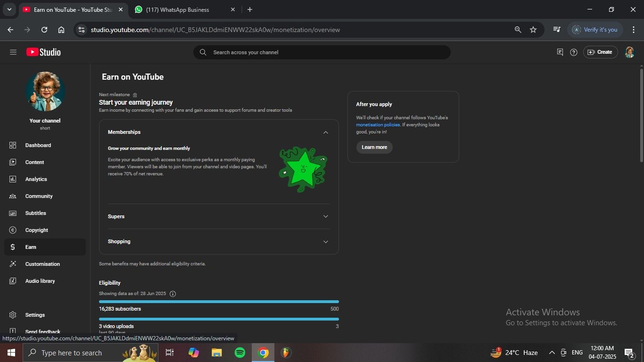The width and height of the screenshot is (644, 362).
Task: Click the Verify it's you button
Action: (x=595, y=30)
